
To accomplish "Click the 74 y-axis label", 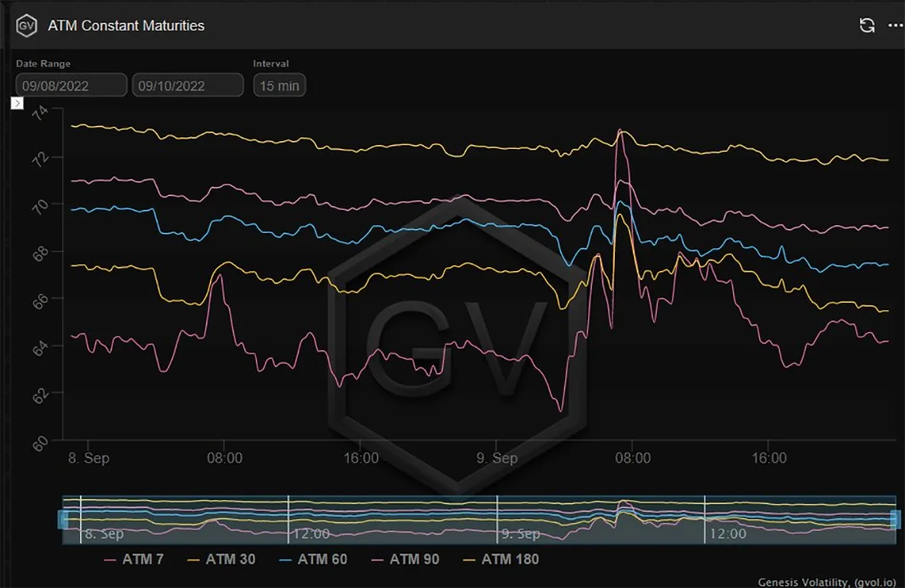I will [40, 112].
